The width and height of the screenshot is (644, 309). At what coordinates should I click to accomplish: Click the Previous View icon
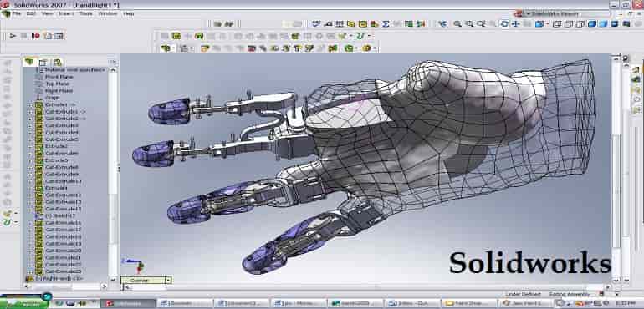coord(442,23)
